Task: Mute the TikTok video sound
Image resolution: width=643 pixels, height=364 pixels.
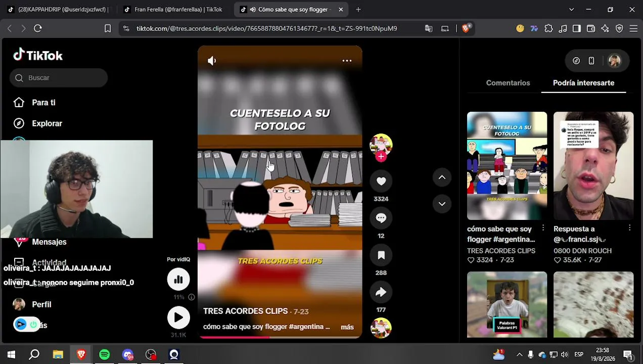Action: 212,61
